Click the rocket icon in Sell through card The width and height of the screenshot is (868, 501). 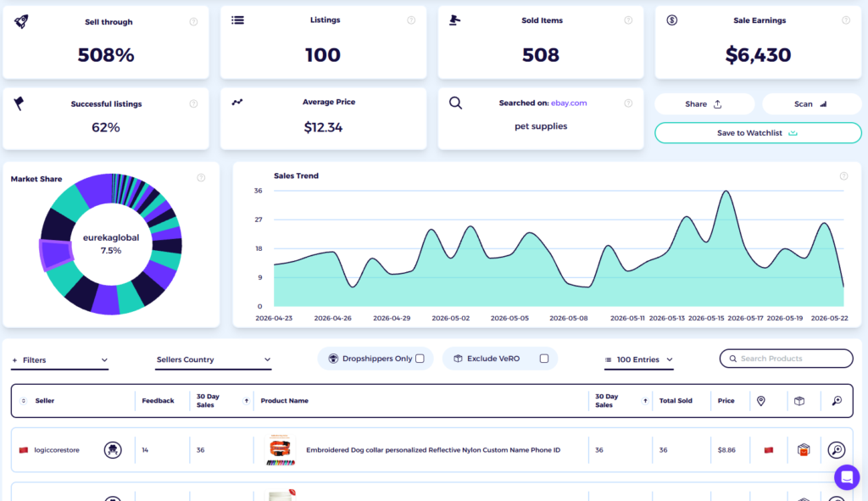pos(21,21)
